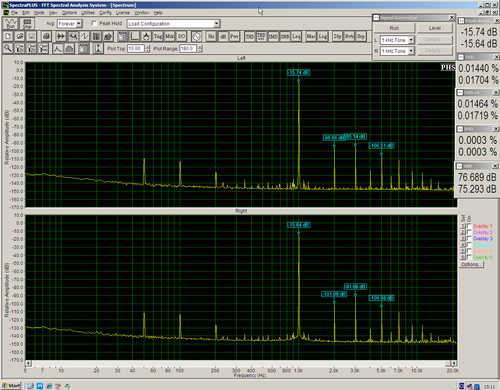Click the Leq toolbar button

(x=296, y=36)
